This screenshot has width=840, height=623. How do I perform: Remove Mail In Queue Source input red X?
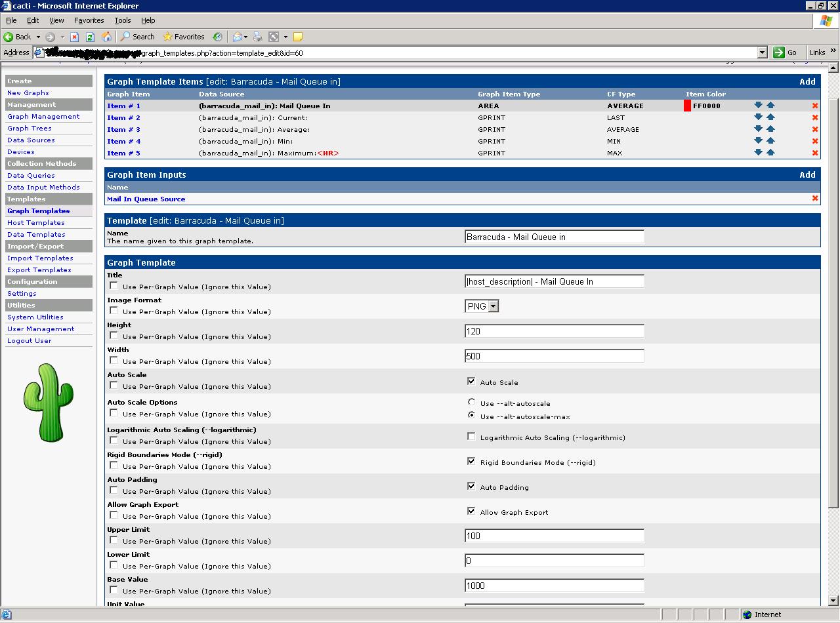[x=815, y=198]
